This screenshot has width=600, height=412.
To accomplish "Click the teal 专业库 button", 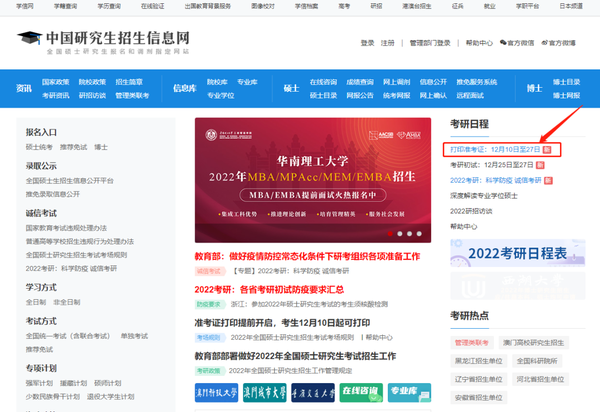I will pyautogui.click(x=409, y=392).
